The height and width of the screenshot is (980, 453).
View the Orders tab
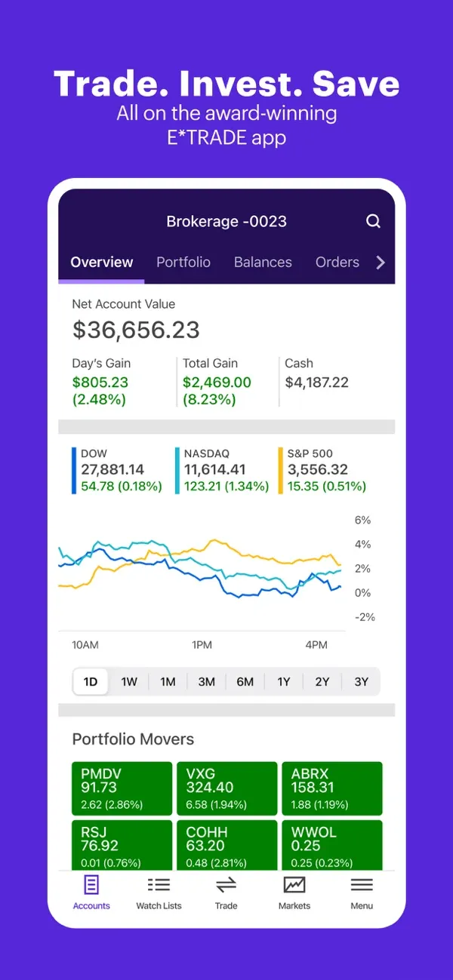click(337, 263)
